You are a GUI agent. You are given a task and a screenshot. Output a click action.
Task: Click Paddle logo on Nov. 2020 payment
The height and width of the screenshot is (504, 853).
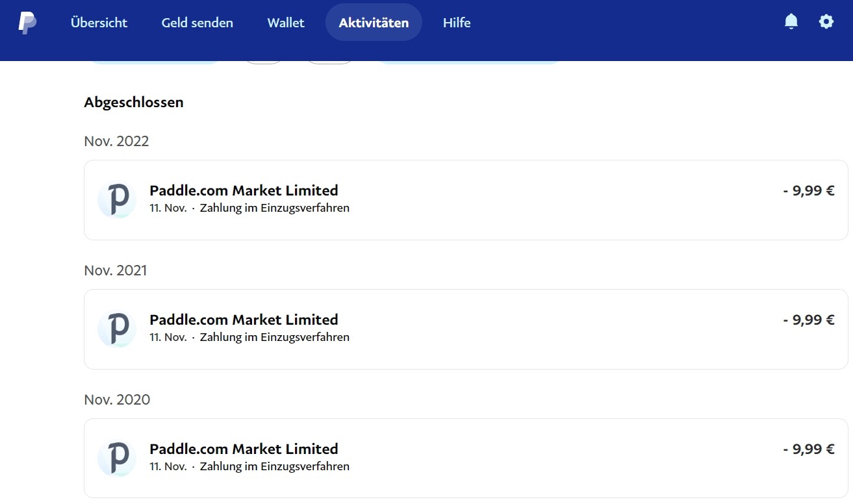coord(117,458)
